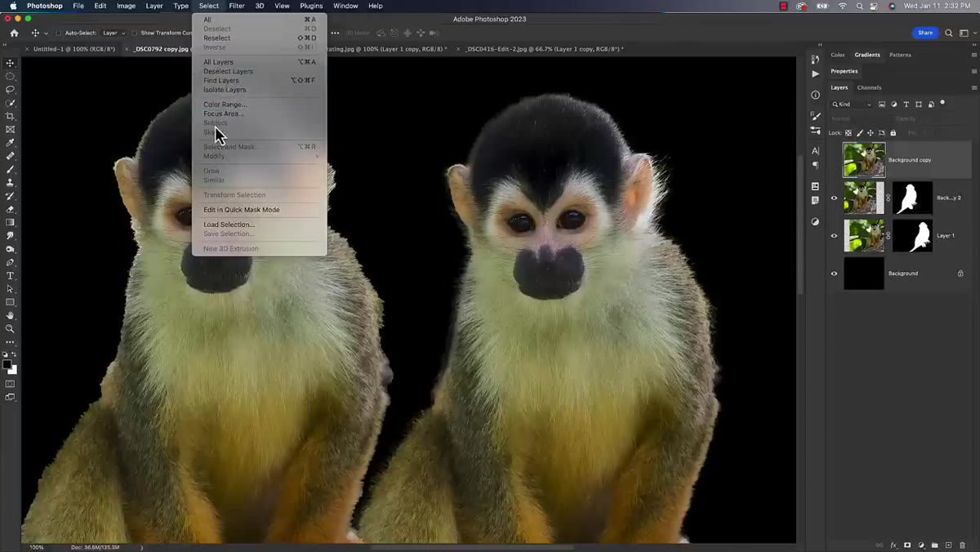Create a new group folder

935,545
